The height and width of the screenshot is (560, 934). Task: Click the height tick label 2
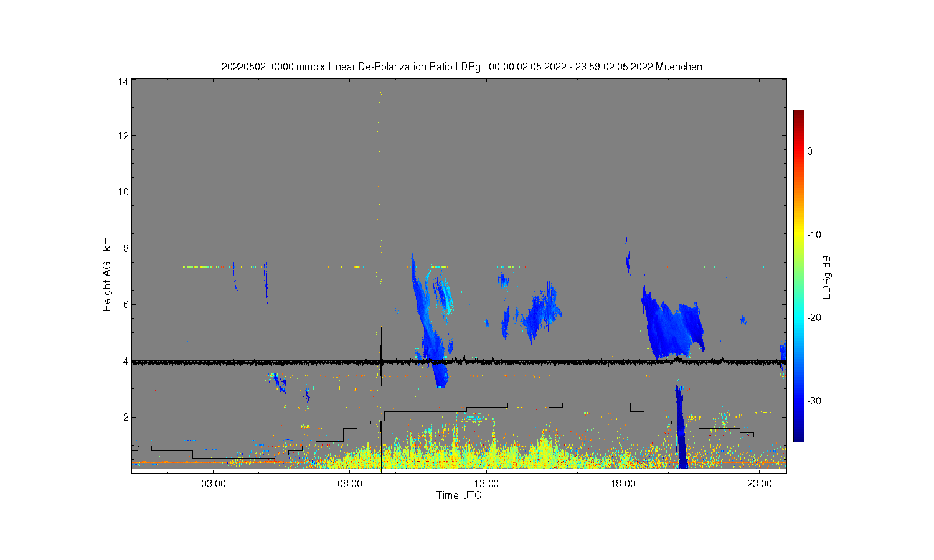[x=126, y=417]
